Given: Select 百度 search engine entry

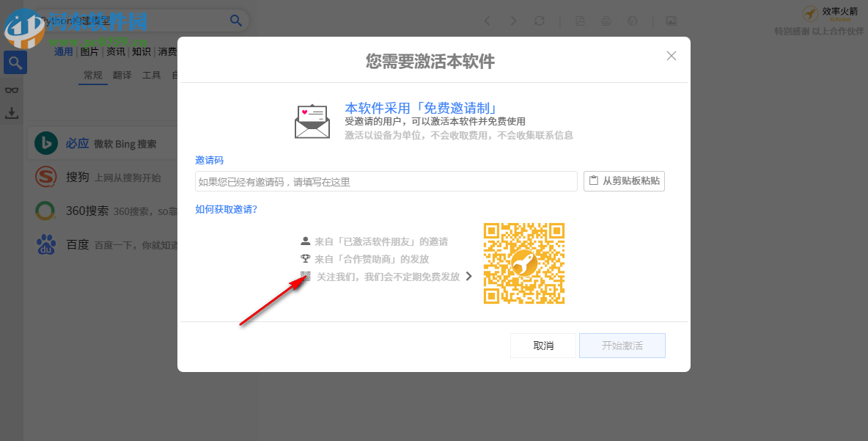Looking at the screenshot, I should 103,244.
